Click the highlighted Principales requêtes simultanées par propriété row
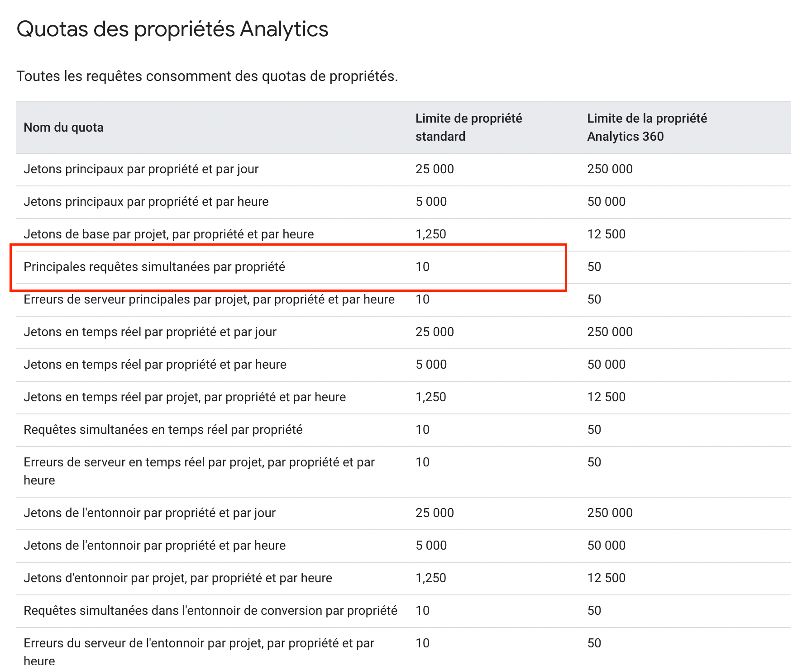The width and height of the screenshot is (812, 665). coord(154,267)
